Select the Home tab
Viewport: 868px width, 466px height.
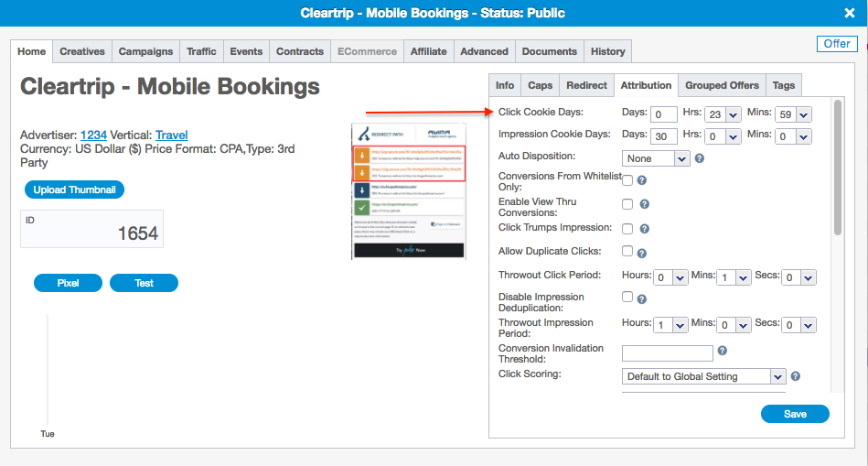click(x=31, y=51)
